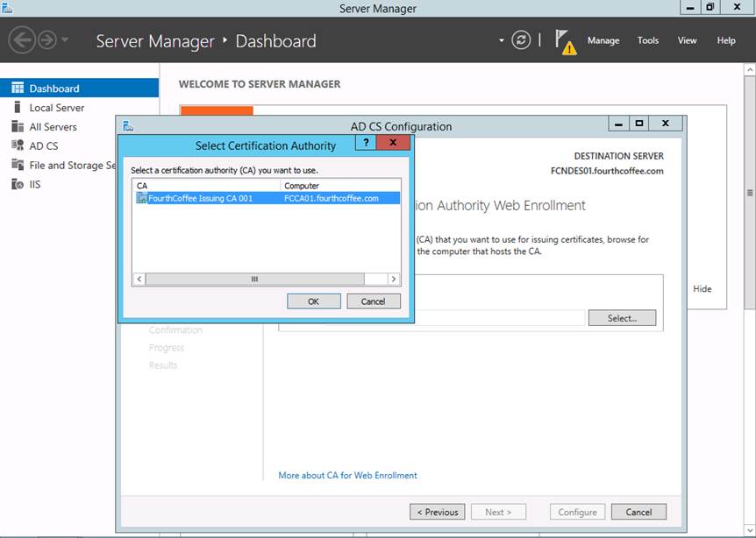Open the All Servers sidebar icon

(18, 127)
